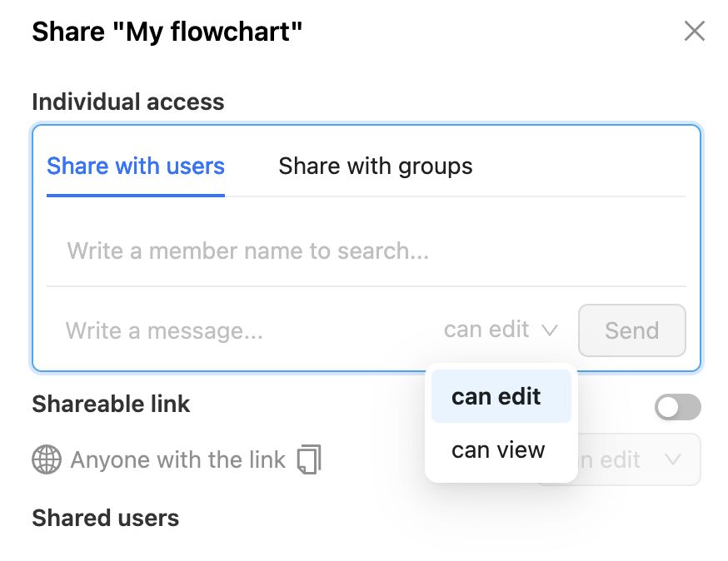Click the copy link icon
The width and height of the screenshot is (728, 561).
coord(309,459)
